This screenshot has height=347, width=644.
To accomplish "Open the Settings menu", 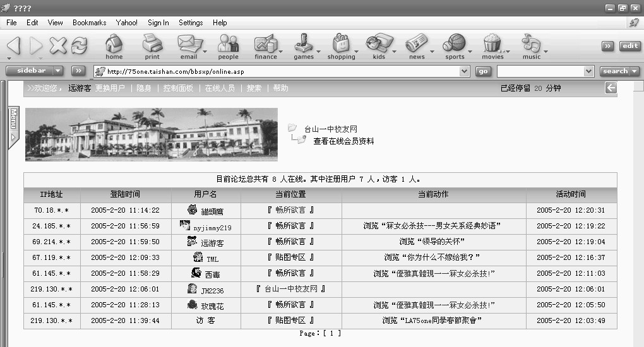I will (191, 23).
